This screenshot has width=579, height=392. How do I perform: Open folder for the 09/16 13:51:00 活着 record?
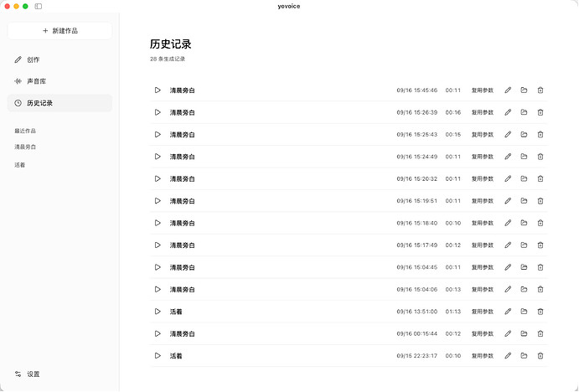(x=524, y=312)
